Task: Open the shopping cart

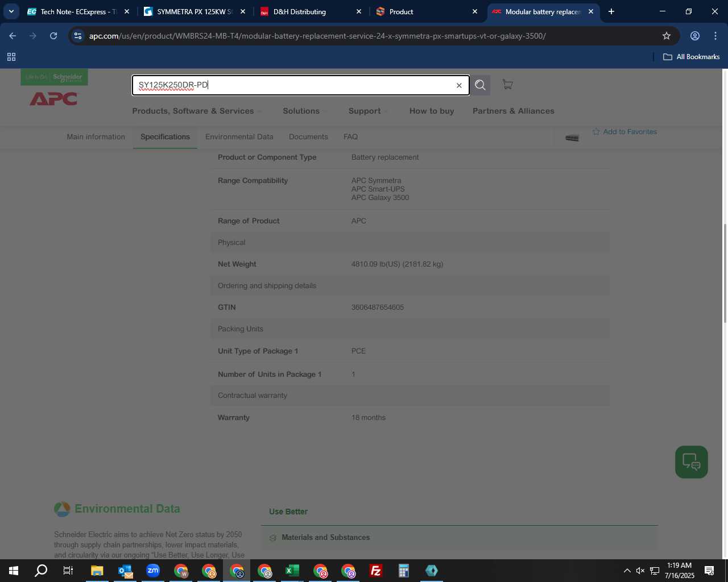Action: click(507, 85)
